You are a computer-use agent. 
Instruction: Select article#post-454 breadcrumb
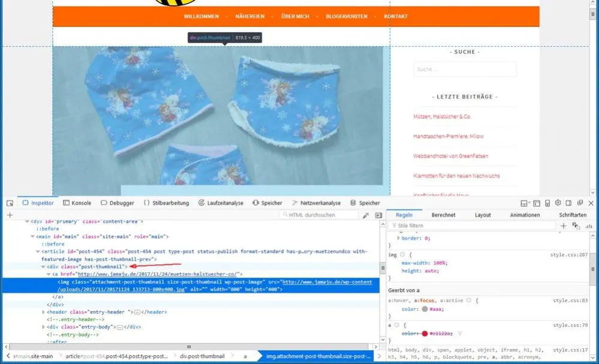click(x=116, y=356)
